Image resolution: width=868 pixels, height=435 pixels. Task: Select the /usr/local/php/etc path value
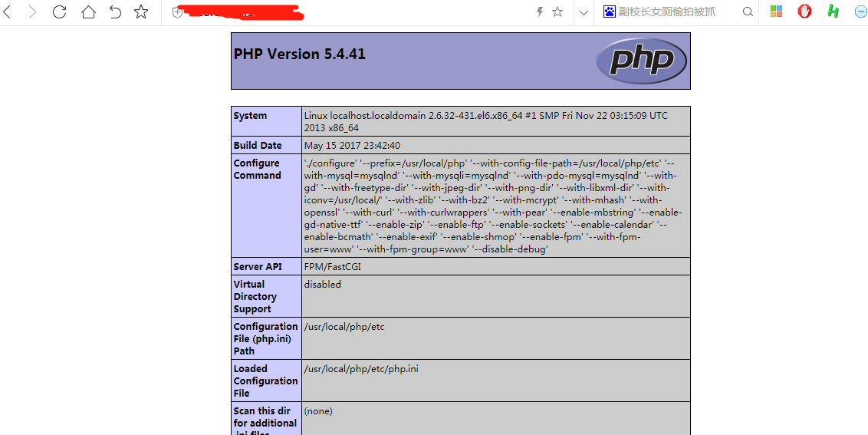tap(344, 327)
